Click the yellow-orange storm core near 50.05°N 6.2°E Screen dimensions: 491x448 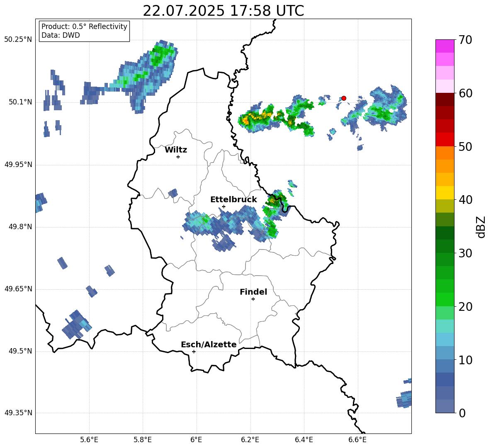tap(257, 118)
